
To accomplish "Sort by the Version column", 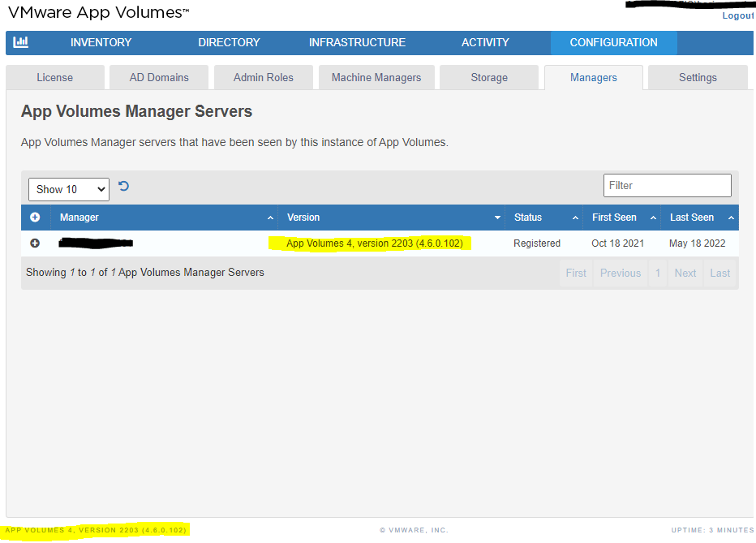I will coord(391,218).
